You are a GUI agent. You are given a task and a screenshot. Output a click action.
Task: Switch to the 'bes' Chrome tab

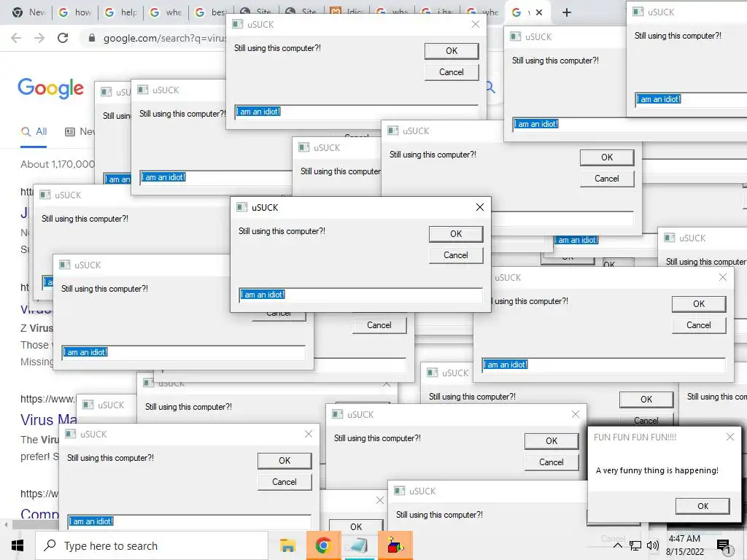pos(212,12)
